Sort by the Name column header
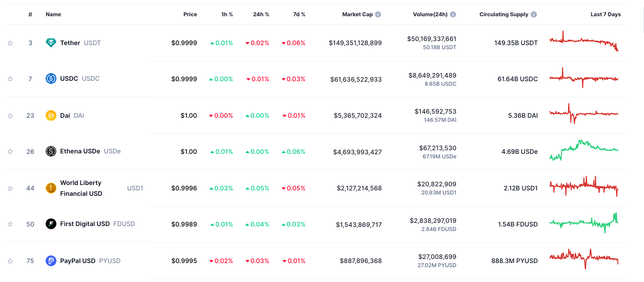This screenshot has width=644, height=282. click(53, 14)
